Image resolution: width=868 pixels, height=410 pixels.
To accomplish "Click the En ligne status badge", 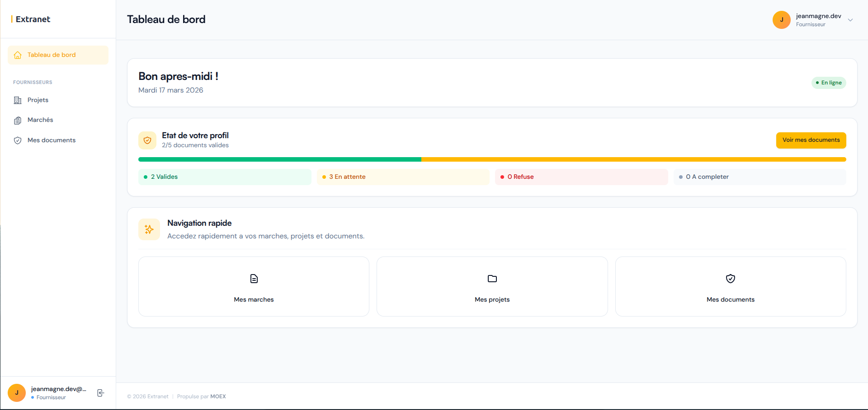I will 829,83.
